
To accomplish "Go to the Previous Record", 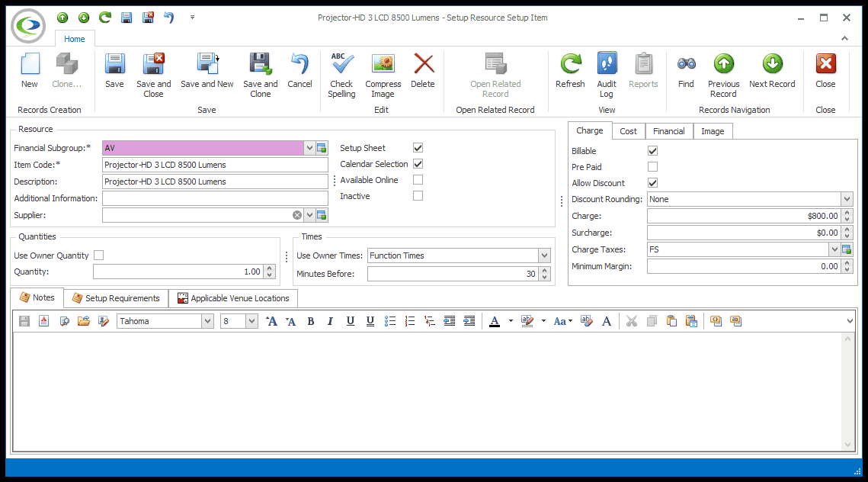I will (x=723, y=64).
